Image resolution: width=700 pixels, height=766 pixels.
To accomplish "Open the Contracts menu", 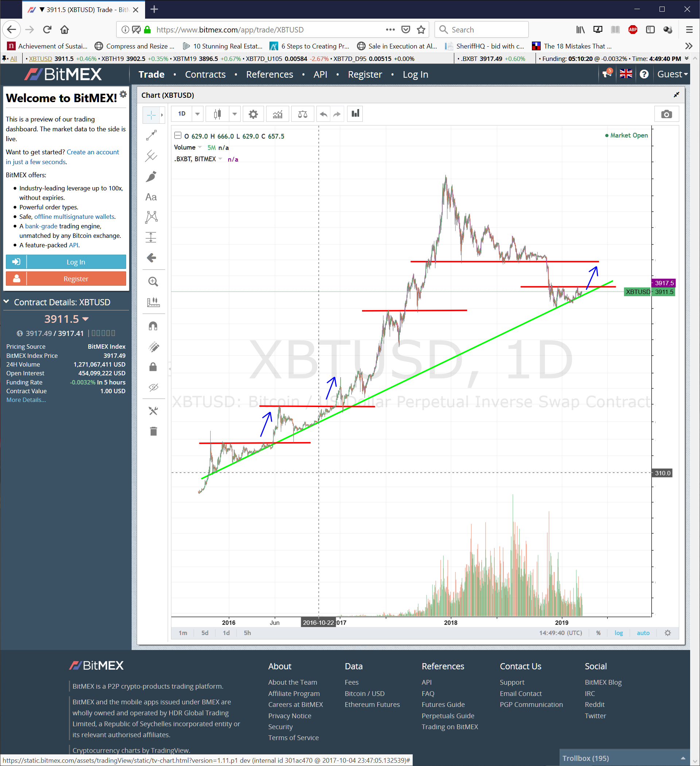I will click(x=205, y=74).
